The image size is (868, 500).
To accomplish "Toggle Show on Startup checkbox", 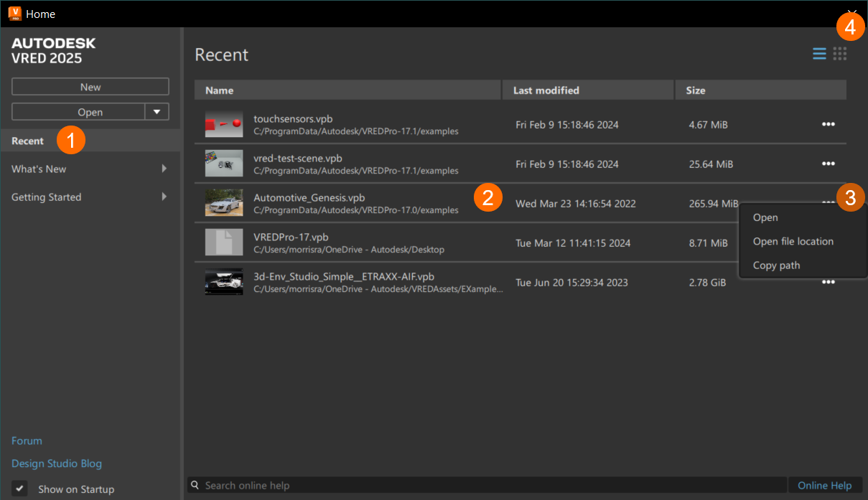I will tap(20, 489).
